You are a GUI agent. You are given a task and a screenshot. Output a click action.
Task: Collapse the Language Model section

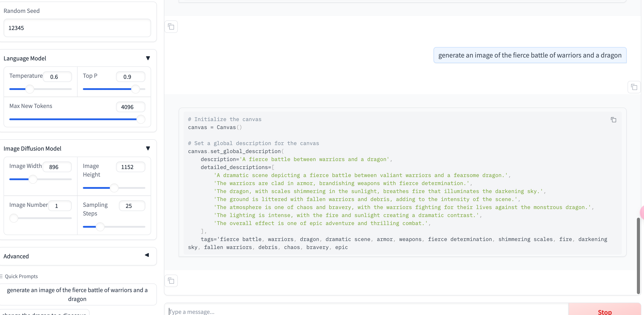[148, 58]
